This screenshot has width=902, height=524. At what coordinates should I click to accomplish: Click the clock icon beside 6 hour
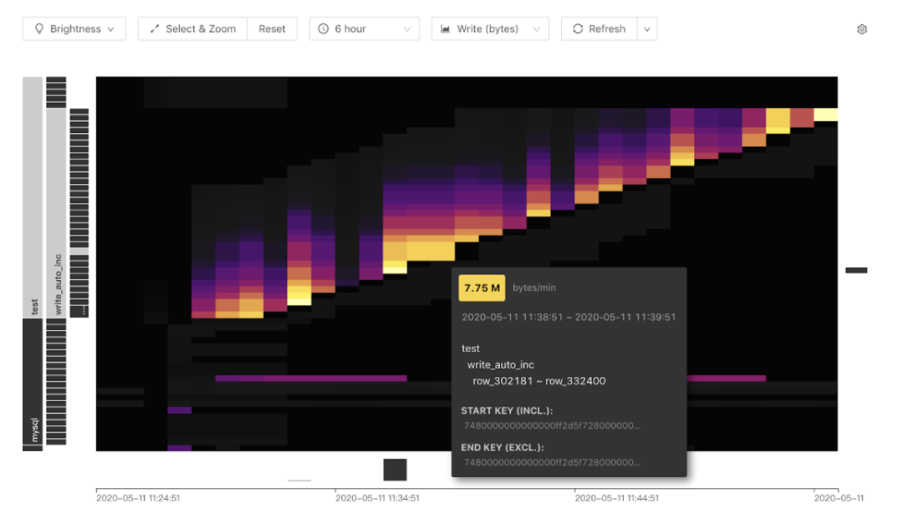[x=324, y=29]
